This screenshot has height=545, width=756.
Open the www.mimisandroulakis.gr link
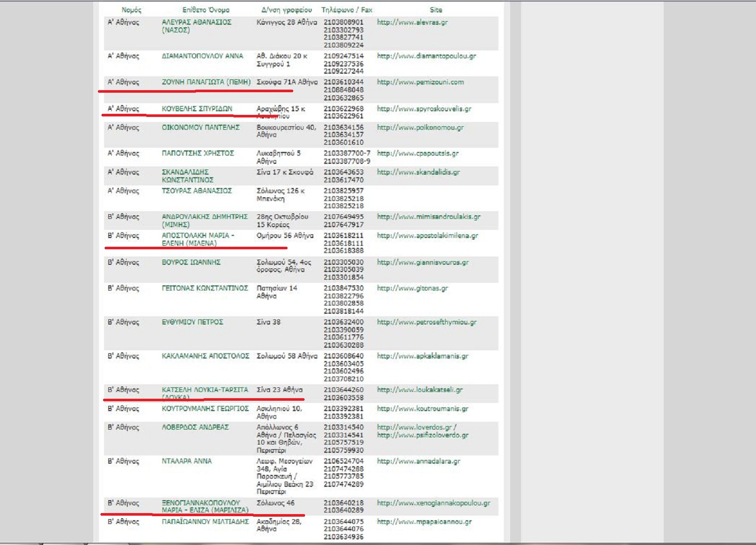[x=428, y=217]
